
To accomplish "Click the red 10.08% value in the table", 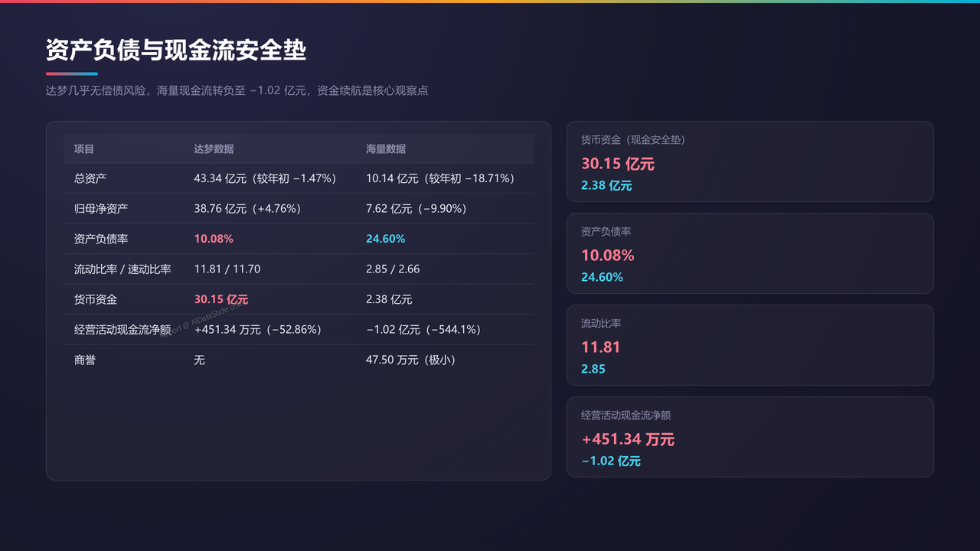I will (214, 239).
